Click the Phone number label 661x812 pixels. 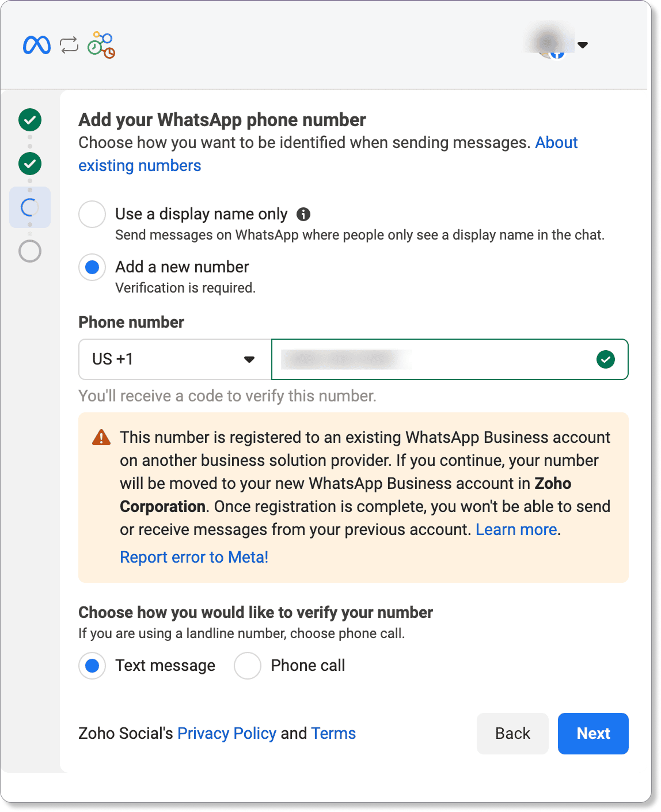[x=131, y=322]
